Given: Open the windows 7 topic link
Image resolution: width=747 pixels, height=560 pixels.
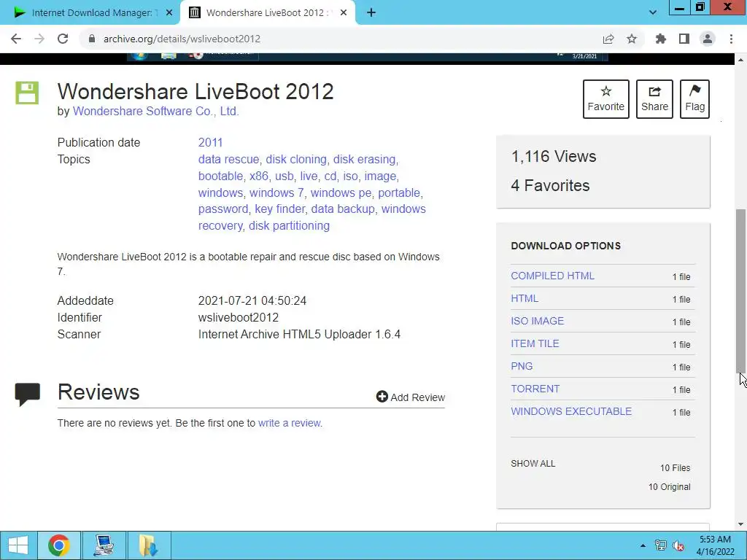Looking at the screenshot, I should [276, 192].
